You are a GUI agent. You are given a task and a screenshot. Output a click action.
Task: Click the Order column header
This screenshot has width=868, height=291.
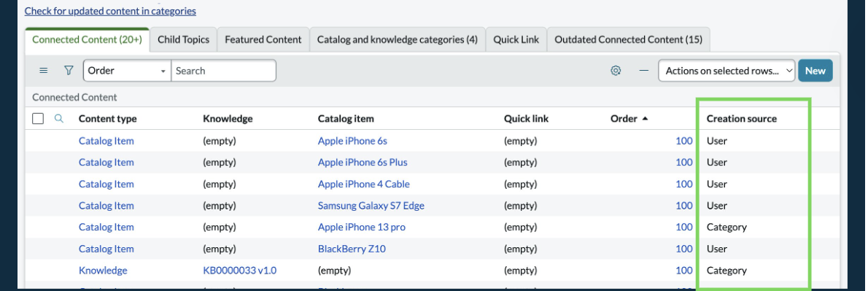[x=623, y=118]
